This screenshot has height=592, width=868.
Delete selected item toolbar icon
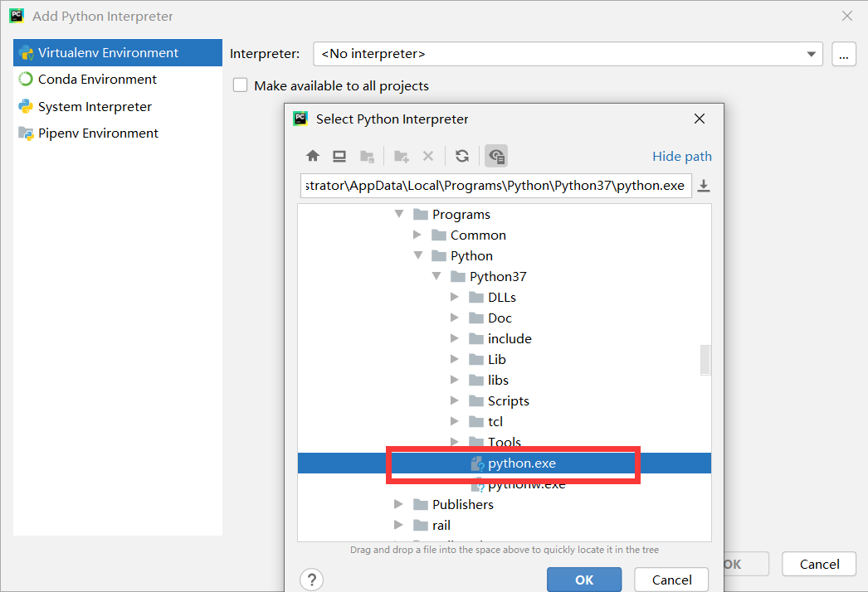(428, 156)
